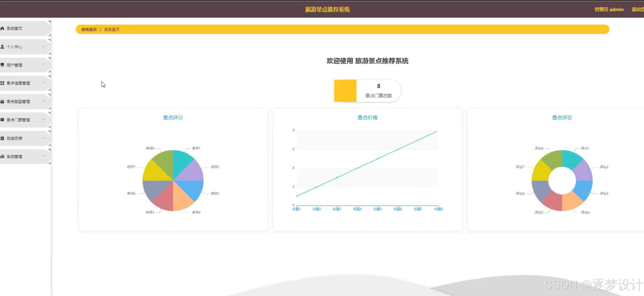Select the 景点门票管理 ticket icon
The height and width of the screenshot is (296, 644).
(x=2, y=120)
